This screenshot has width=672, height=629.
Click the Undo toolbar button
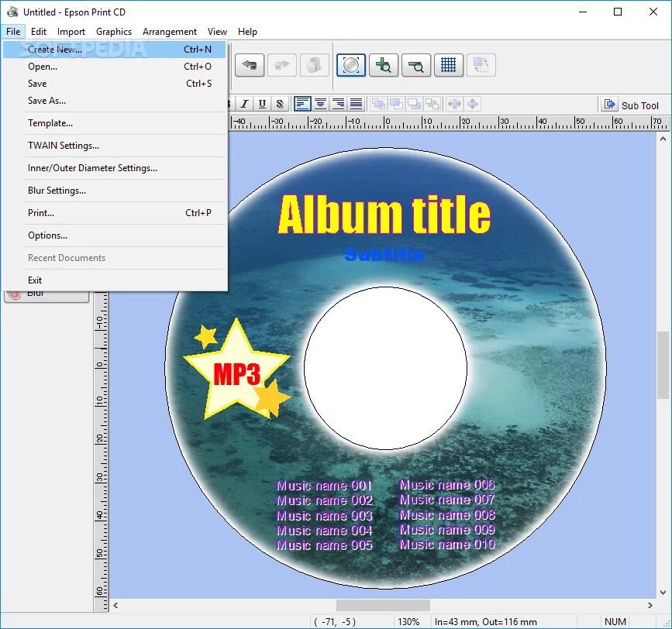[x=250, y=65]
